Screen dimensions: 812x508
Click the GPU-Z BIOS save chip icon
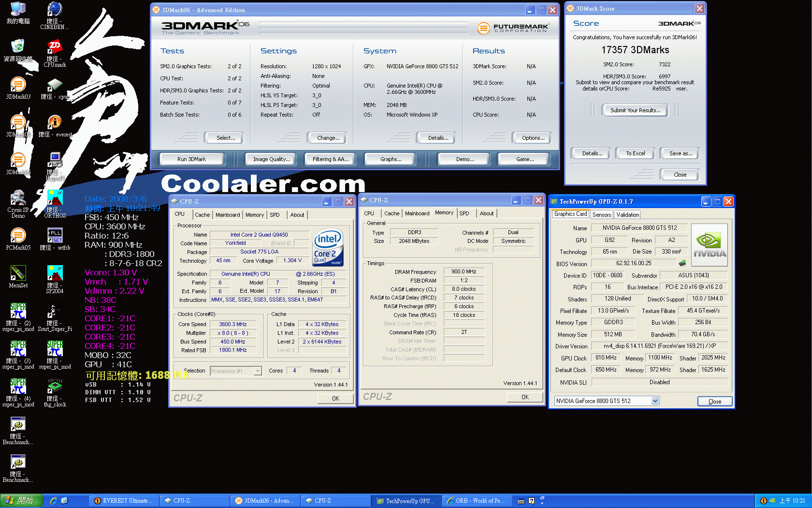coord(682,263)
